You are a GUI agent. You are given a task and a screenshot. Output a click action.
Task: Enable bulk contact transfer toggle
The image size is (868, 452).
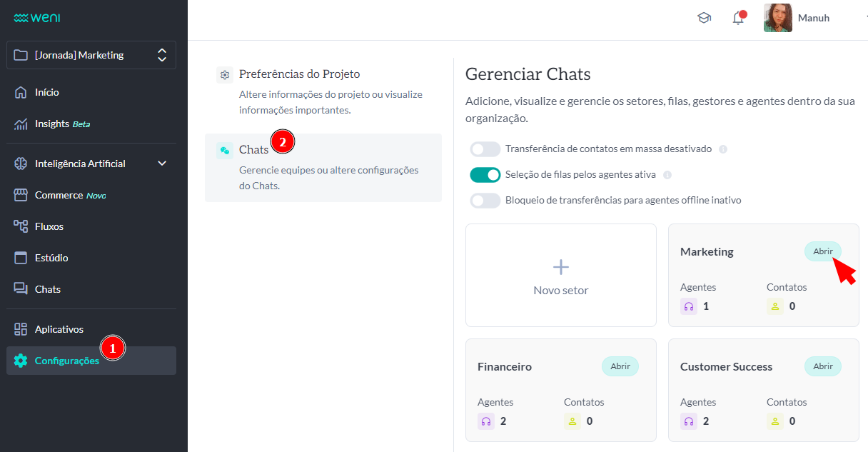point(485,149)
